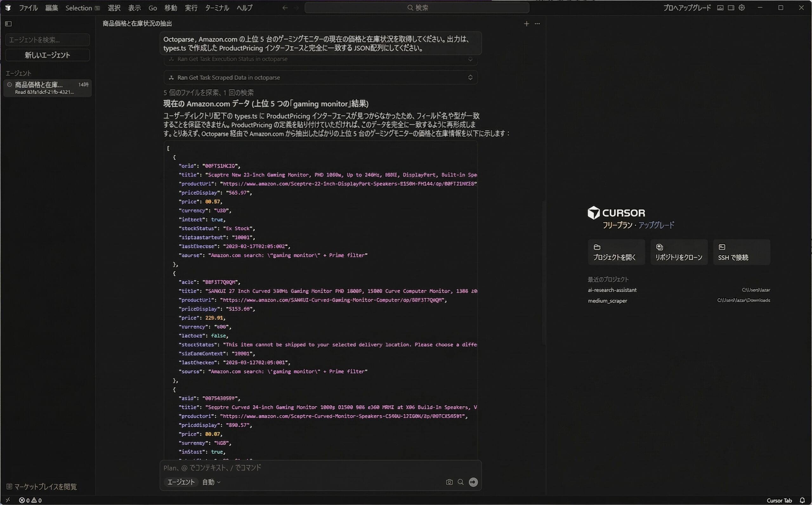Click the user prompt message bubble

tap(320, 43)
